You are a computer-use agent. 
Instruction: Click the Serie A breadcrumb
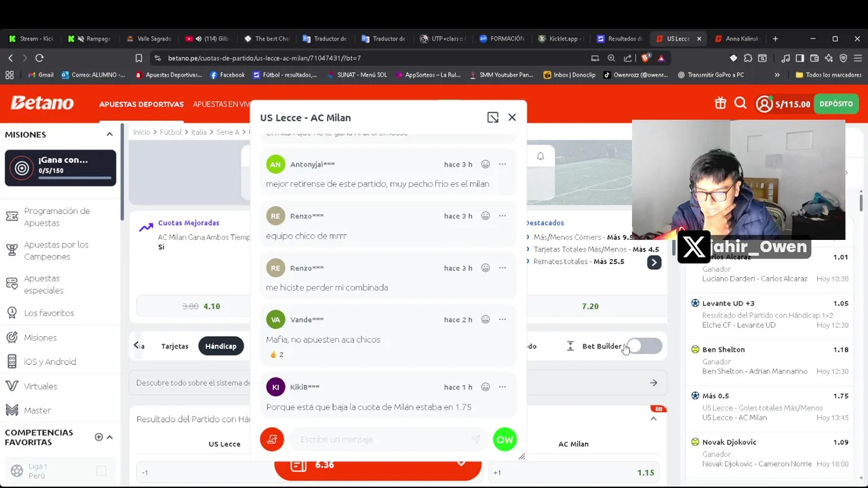click(227, 132)
